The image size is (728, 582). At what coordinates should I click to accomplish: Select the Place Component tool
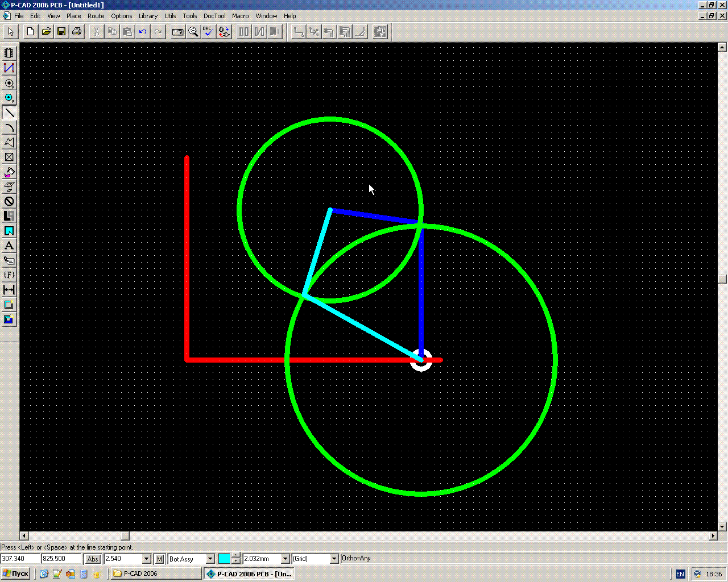pos(9,53)
